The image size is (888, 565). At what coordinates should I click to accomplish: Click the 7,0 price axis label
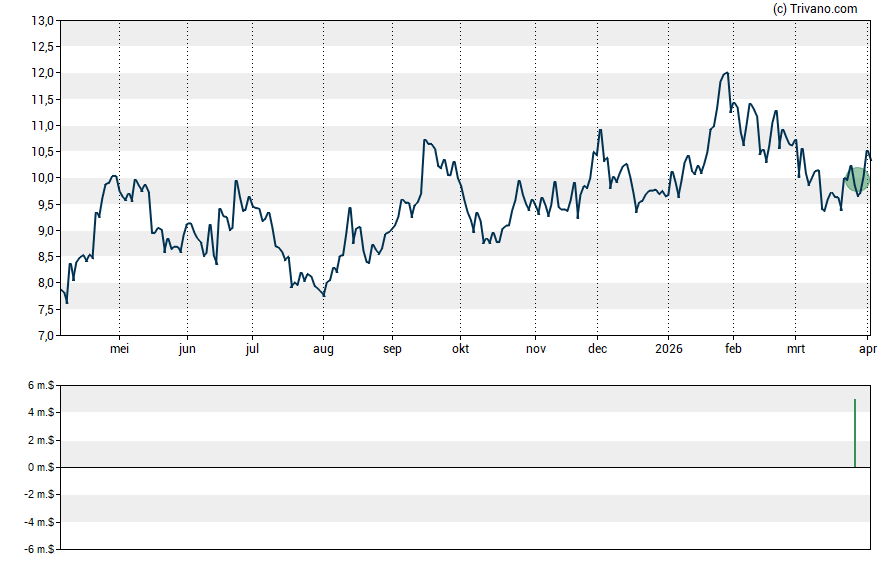45,336
